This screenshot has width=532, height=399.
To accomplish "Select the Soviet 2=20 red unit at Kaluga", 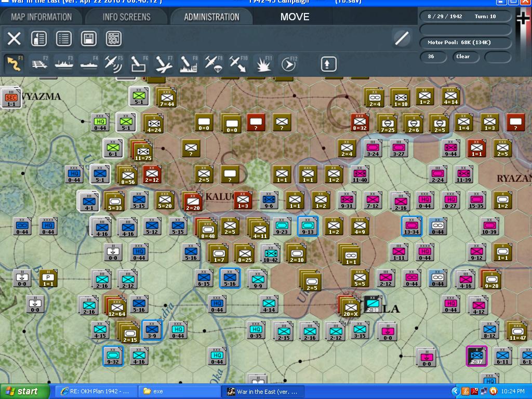I will point(192,202).
